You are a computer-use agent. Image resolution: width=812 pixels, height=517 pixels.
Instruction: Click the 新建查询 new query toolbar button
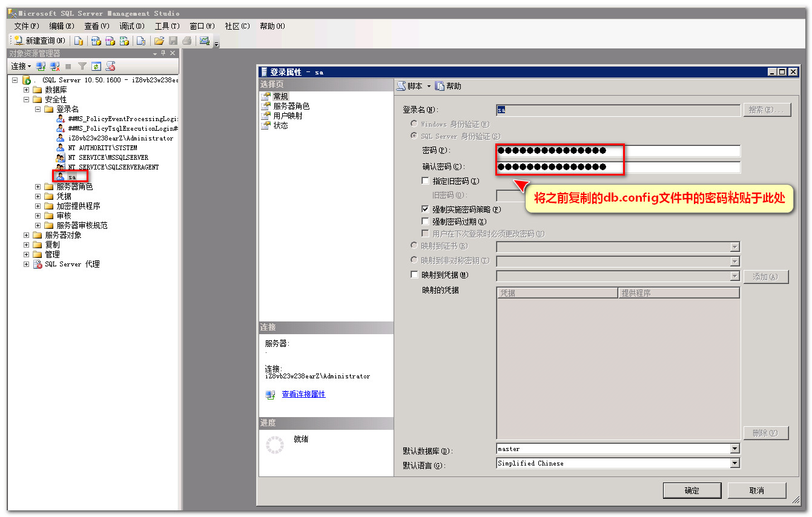coord(40,41)
